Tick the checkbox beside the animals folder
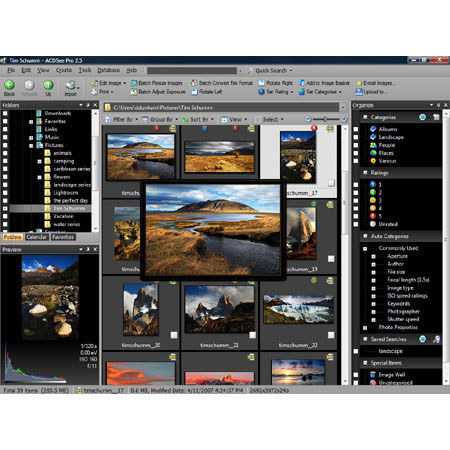This screenshot has width=450, height=450. (x=5, y=153)
